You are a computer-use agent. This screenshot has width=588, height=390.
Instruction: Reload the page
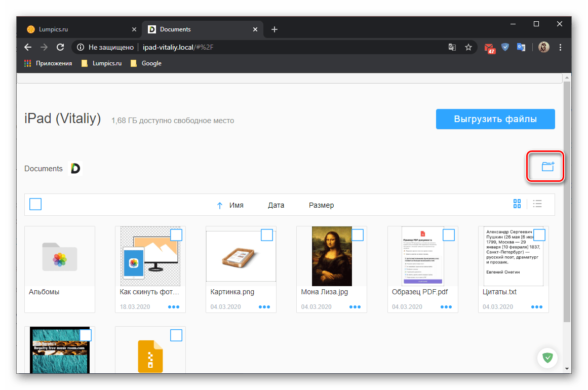point(60,47)
